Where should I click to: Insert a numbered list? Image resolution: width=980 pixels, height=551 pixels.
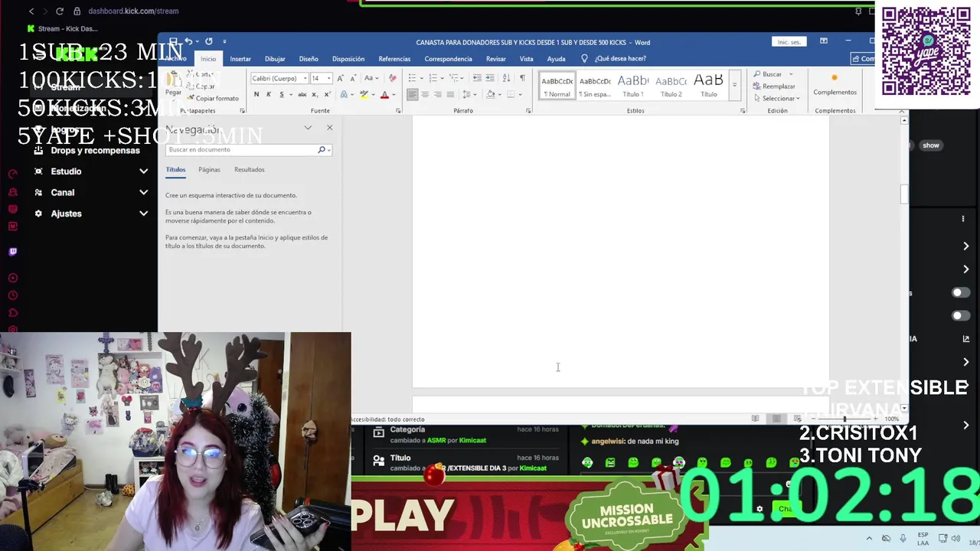pyautogui.click(x=433, y=78)
